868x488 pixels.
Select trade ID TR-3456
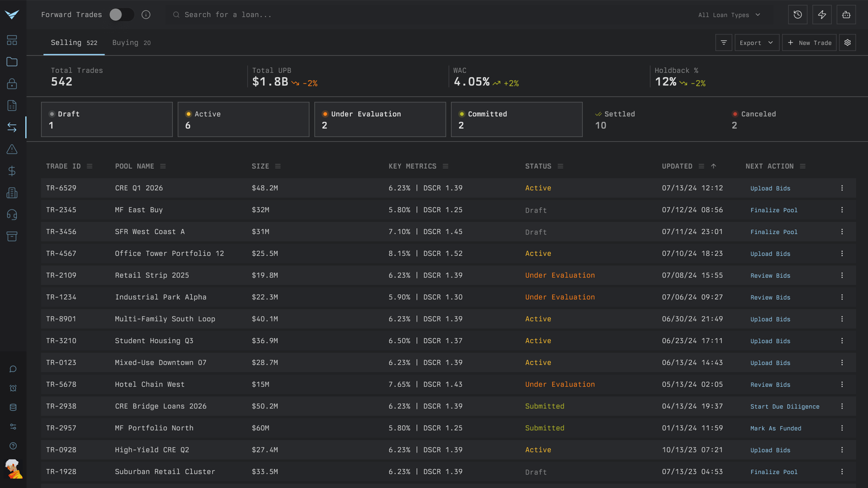pyautogui.click(x=61, y=232)
